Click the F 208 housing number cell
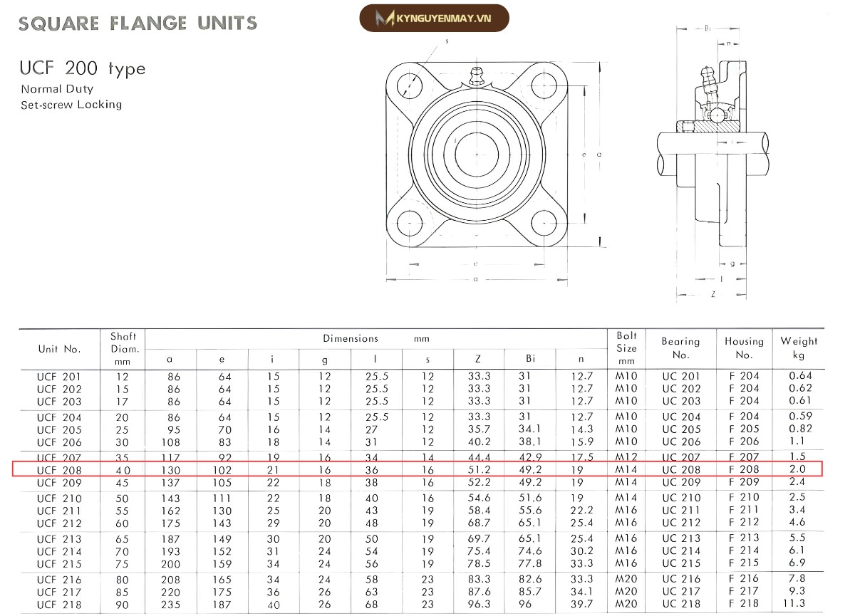Viewport: 855px width, 616px height. click(744, 470)
